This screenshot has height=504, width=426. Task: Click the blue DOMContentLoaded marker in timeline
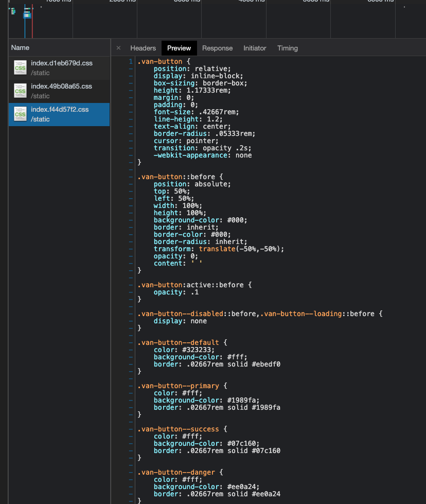click(25, 21)
